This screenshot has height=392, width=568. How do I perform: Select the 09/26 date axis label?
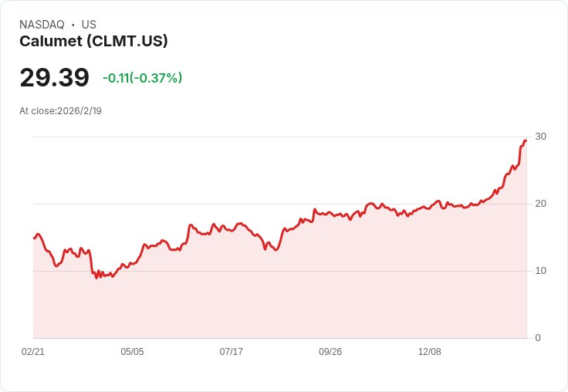(x=330, y=351)
